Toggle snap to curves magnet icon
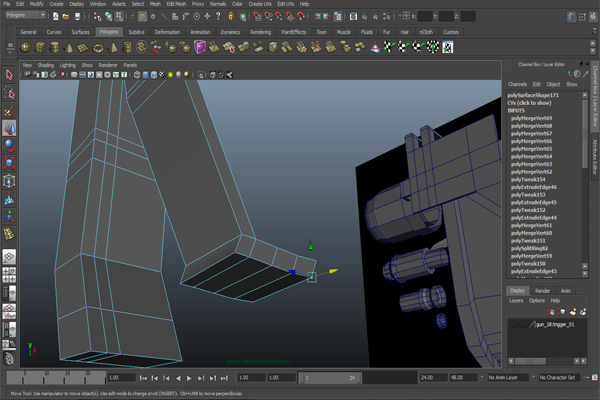 tap(268, 16)
